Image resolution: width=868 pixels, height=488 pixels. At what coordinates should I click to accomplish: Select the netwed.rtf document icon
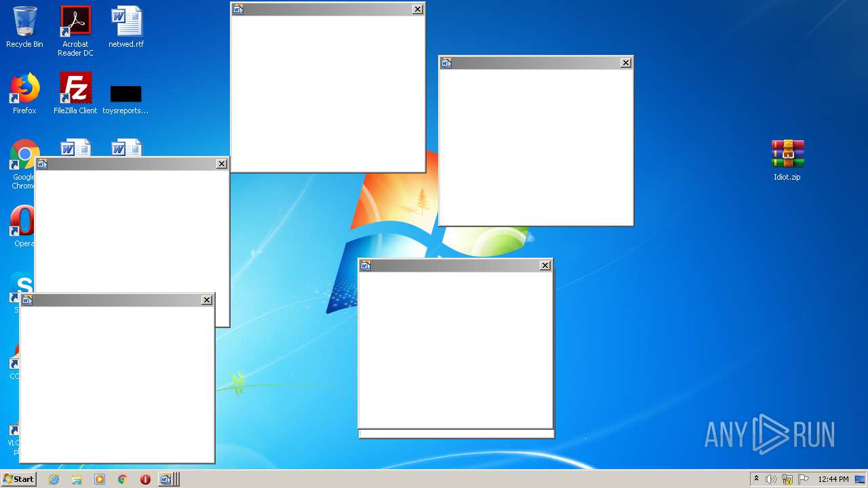pyautogui.click(x=126, y=27)
